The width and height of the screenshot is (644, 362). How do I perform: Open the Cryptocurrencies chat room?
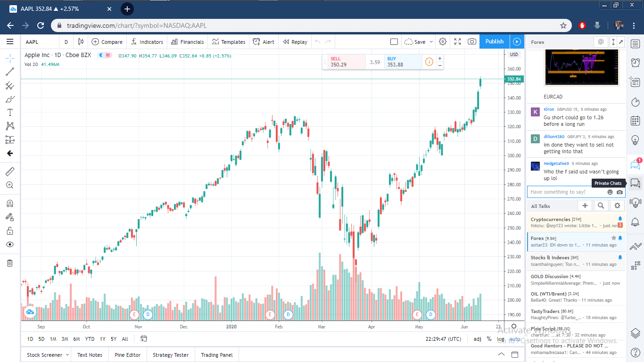coord(577,222)
